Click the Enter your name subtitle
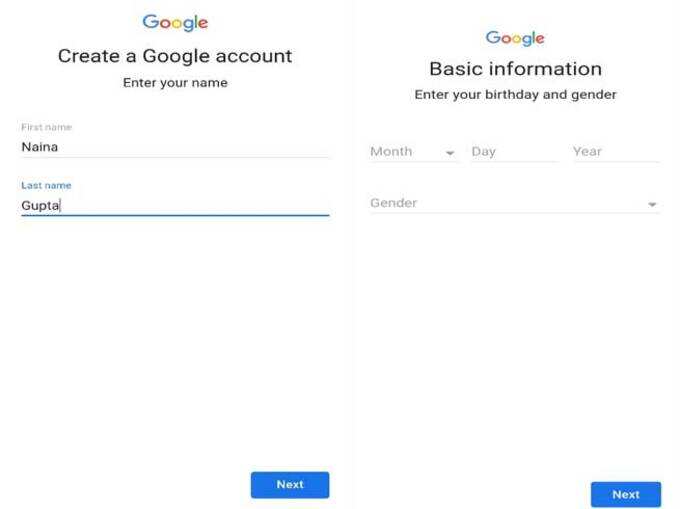Screen dimensions: 680x509 [175, 83]
